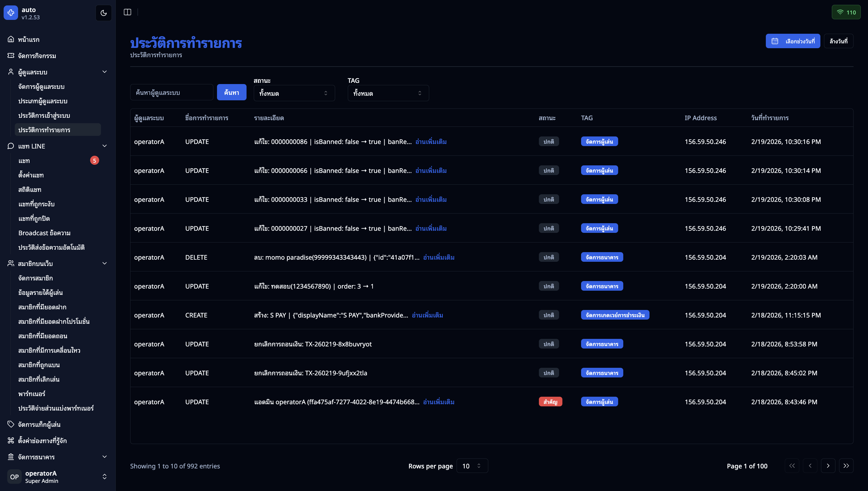Go to next page arrow
This screenshot has width=868, height=491.
pos(828,466)
